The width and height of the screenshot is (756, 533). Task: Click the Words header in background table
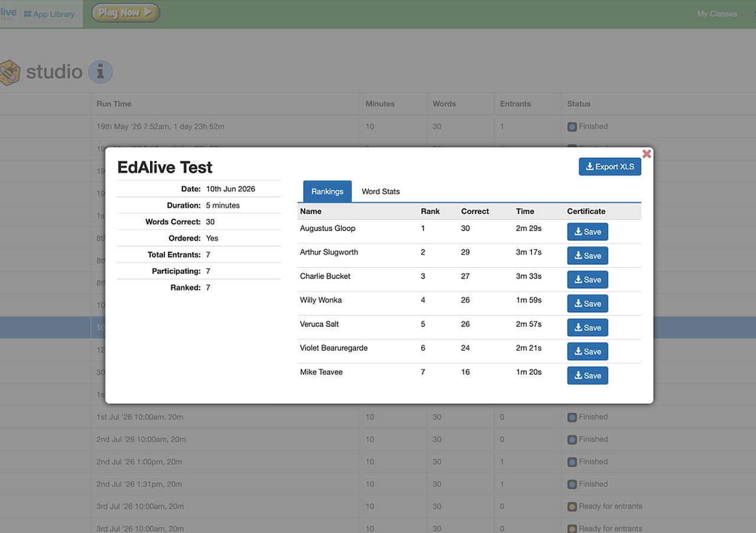(444, 104)
